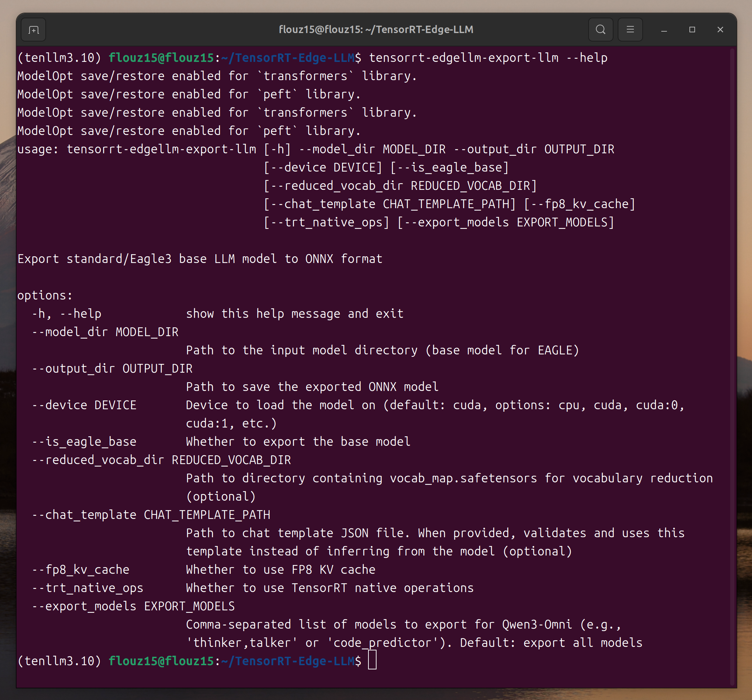Open a new terminal tab
Image resolution: width=752 pixels, height=700 pixels.
pos(34,30)
